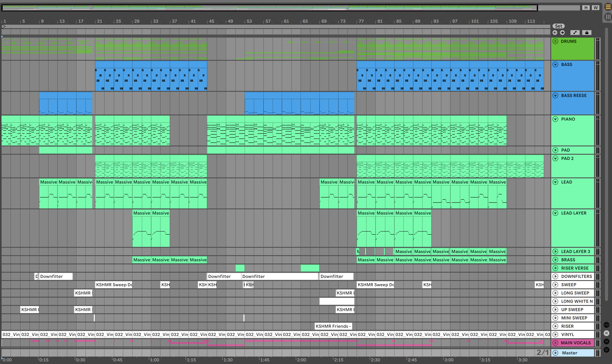Viewport: 612px width, 364px height.
Task: Collapse the BASS track
Action: click(555, 64)
